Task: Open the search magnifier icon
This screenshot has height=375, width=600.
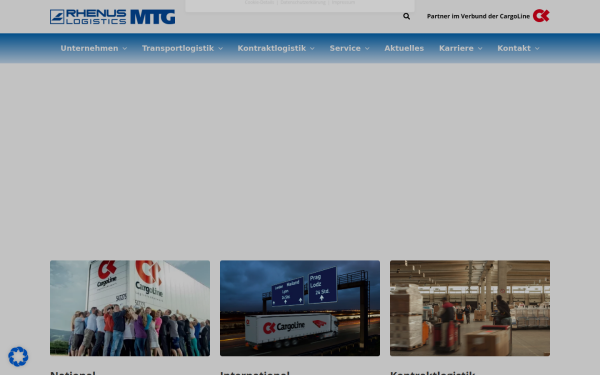Action: coord(406,16)
